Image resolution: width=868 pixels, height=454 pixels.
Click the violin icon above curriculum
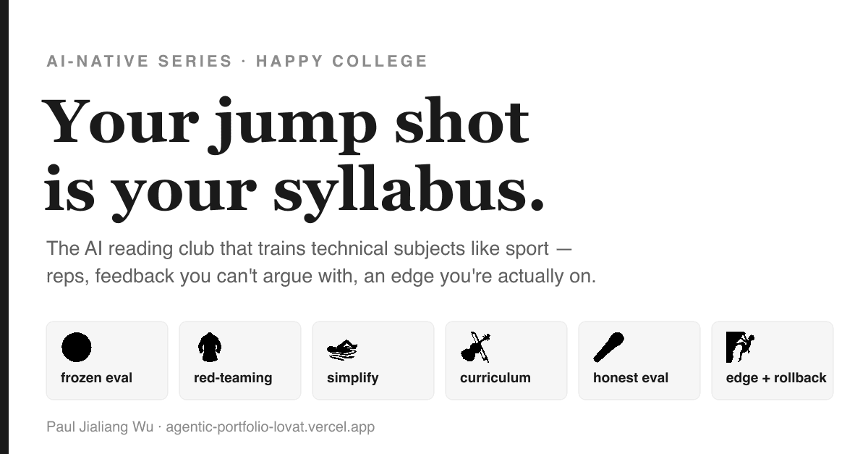[476, 348]
